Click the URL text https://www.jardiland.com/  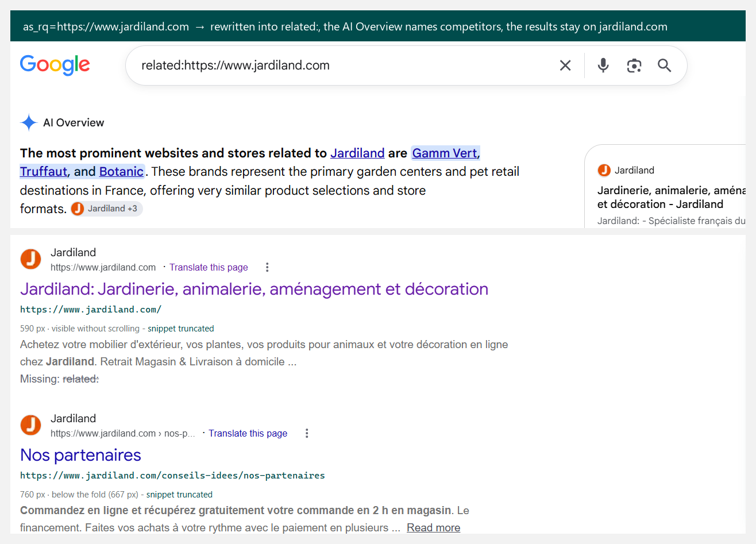tap(91, 310)
